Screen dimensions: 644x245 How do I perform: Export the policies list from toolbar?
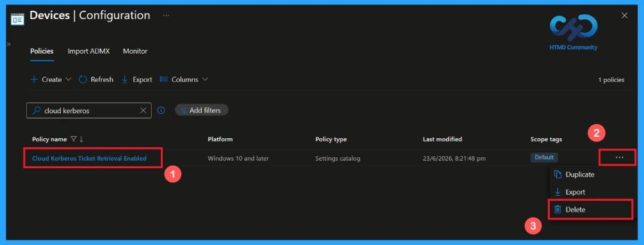click(137, 79)
